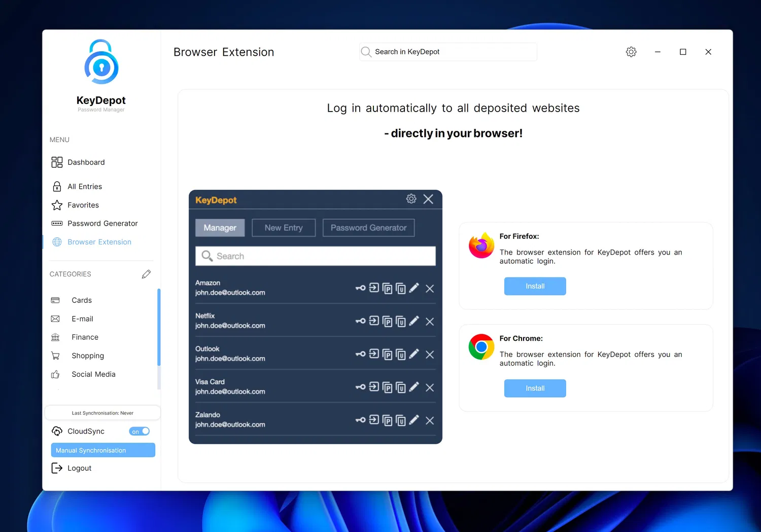This screenshot has width=761, height=532.
Task: Click the Firefox logo icon
Action: coord(481,245)
